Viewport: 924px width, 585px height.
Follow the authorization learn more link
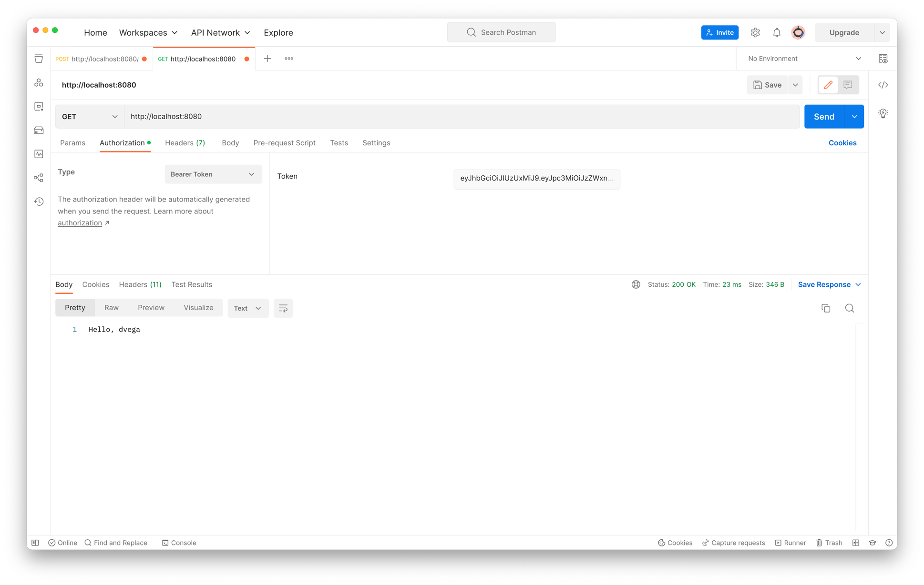80,223
